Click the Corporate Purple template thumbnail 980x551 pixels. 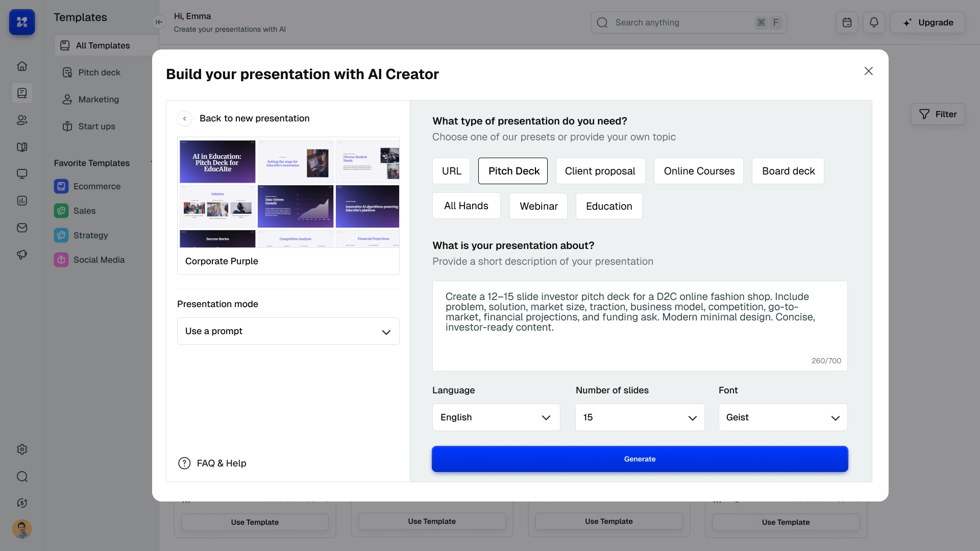(x=288, y=193)
